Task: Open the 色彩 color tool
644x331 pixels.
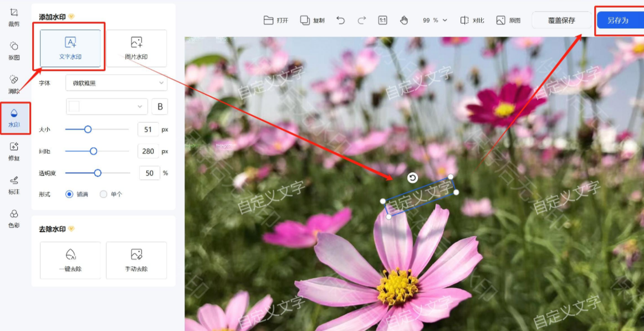Action: coord(14,219)
